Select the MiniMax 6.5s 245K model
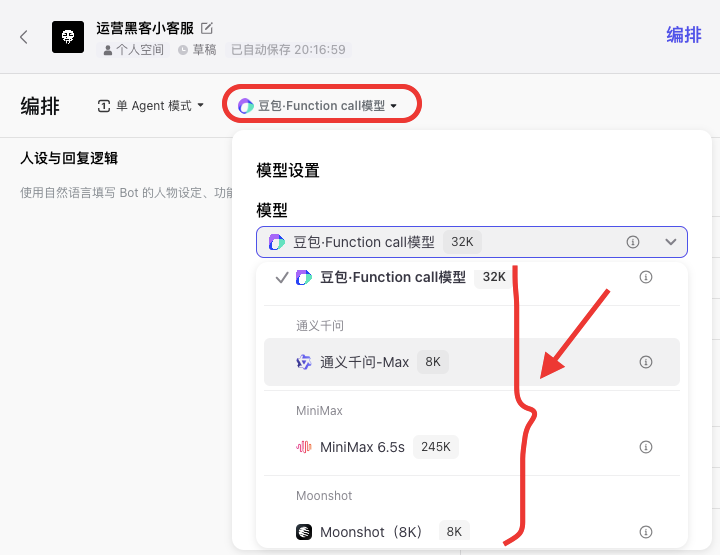Image resolution: width=720 pixels, height=555 pixels. pos(472,447)
